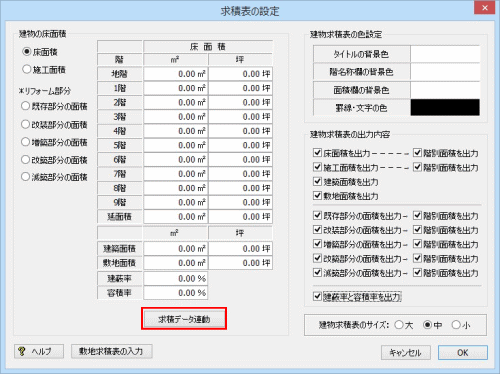The height and width of the screenshot is (374, 500).
Task: Click the キャンセル button
Action: 406,352
